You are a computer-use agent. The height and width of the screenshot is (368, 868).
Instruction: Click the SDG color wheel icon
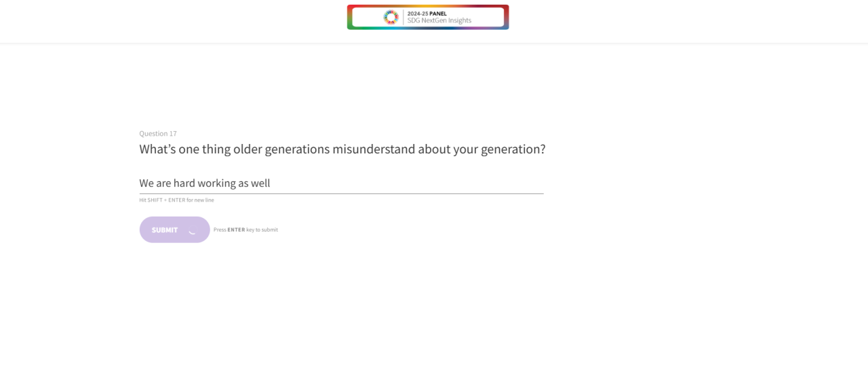tap(391, 17)
